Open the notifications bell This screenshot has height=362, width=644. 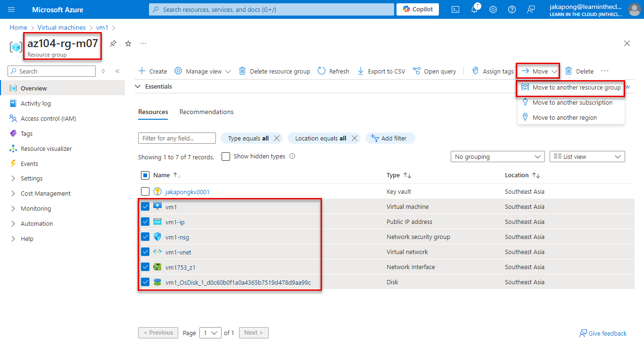coord(474,9)
